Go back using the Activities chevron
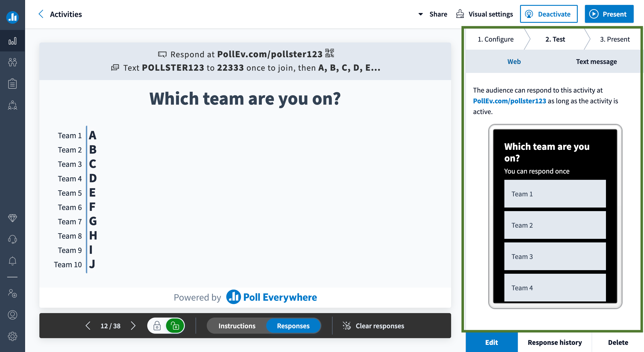 coord(41,14)
